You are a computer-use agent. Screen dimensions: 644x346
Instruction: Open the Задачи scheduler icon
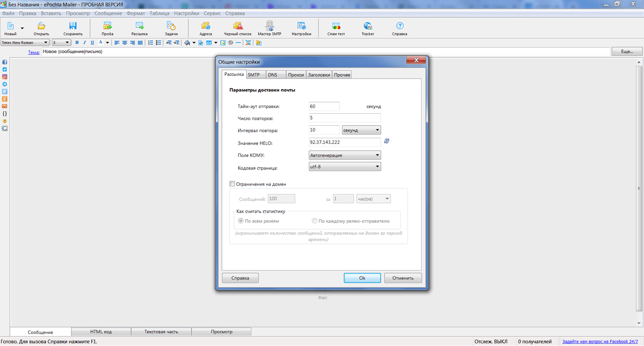tap(171, 28)
